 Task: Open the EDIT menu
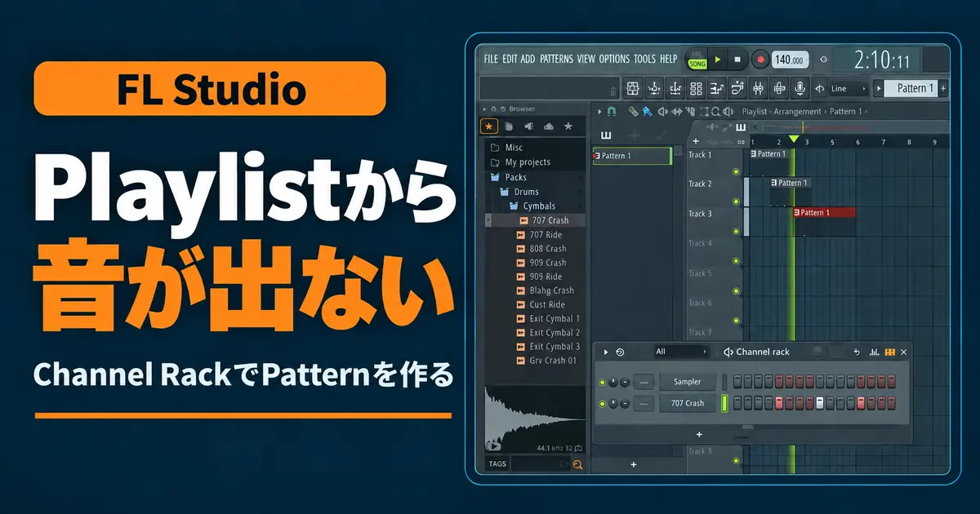pos(510,59)
